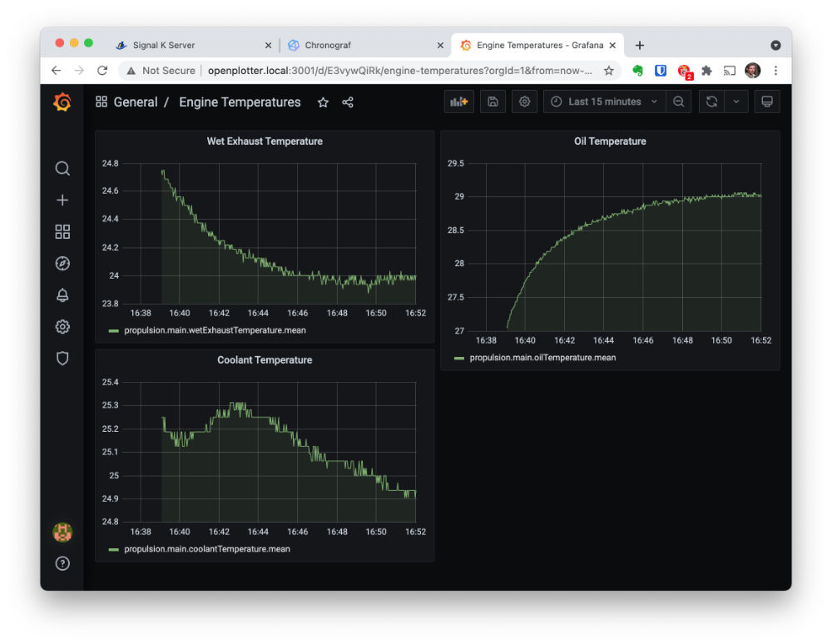
Task: Star this dashboard as favorite
Action: 323,102
